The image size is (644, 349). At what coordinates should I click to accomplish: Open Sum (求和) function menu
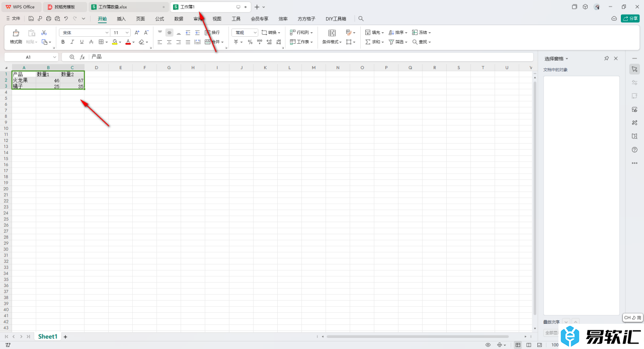pyautogui.click(x=374, y=42)
